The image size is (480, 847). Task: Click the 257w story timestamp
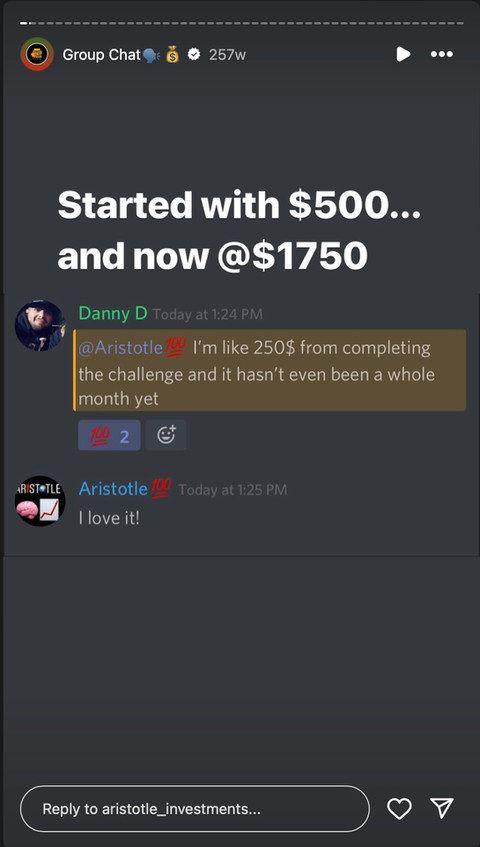click(227, 55)
